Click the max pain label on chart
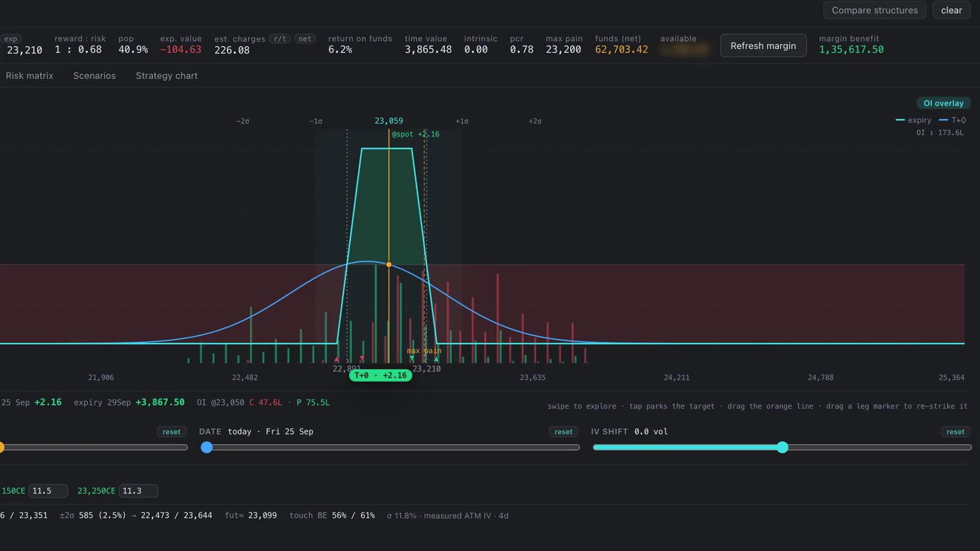The width and height of the screenshot is (980, 551). (424, 351)
